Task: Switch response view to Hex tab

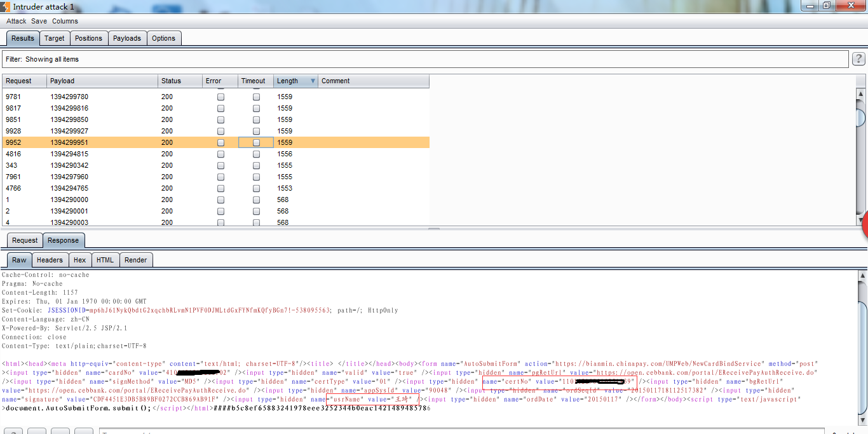Action: (x=79, y=260)
